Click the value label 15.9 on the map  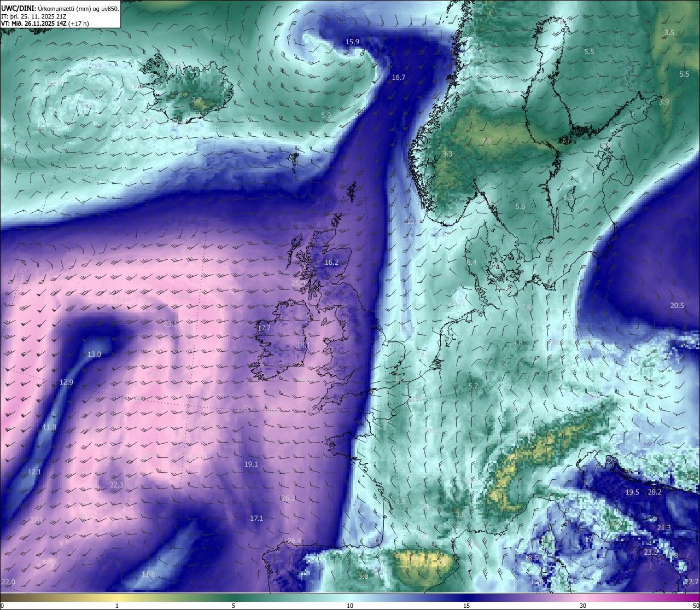(353, 42)
